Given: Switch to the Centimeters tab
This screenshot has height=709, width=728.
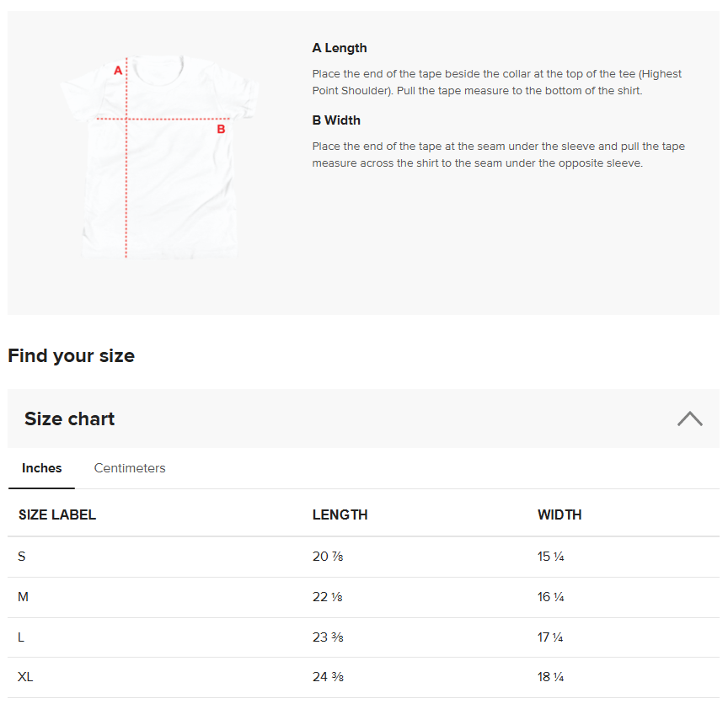Looking at the screenshot, I should click(x=130, y=468).
